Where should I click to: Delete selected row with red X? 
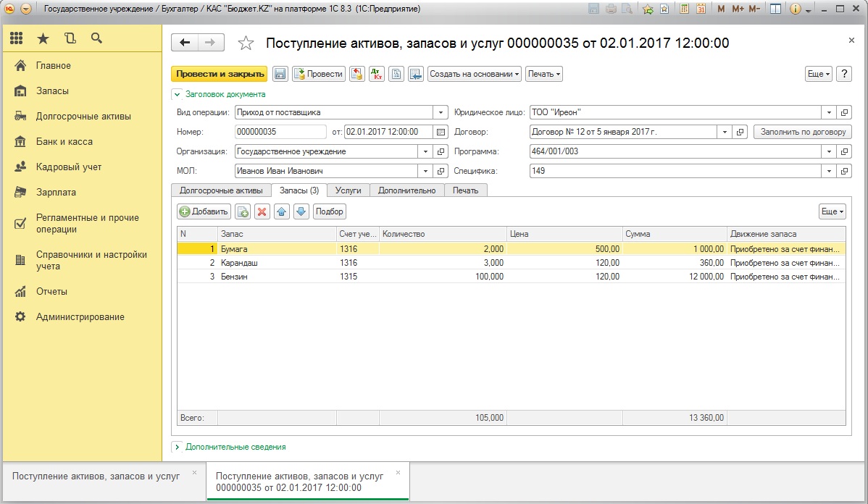[262, 211]
